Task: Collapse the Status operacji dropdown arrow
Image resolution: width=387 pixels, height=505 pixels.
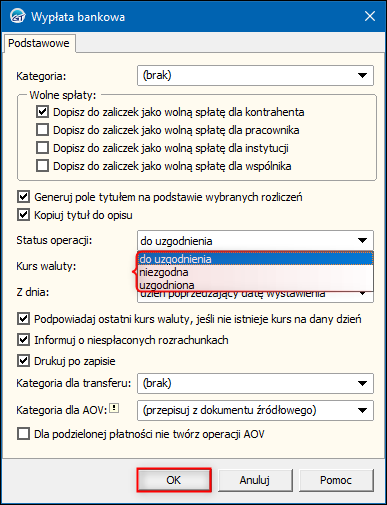Action: pyautogui.click(x=362, y=240)
